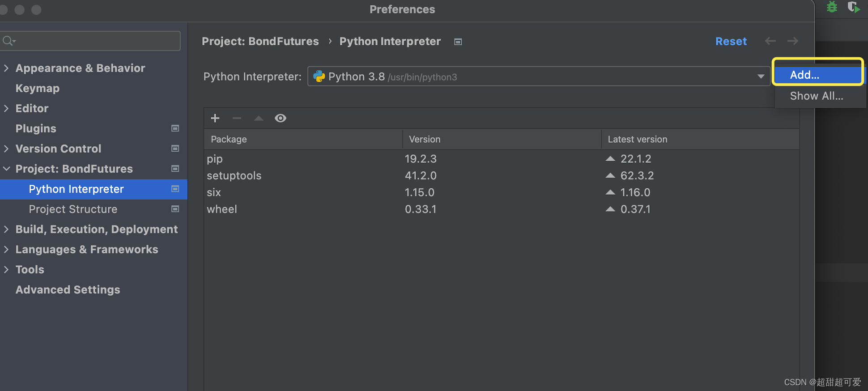868x391 pixels.
Task: Select Project Structure in the sidebar
Action: (73, 209)
